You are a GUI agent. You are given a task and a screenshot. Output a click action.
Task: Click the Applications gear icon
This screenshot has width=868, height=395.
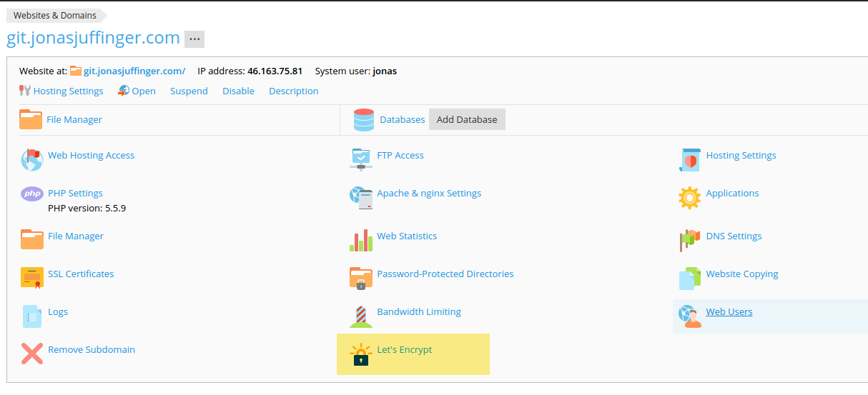(689, 198)
